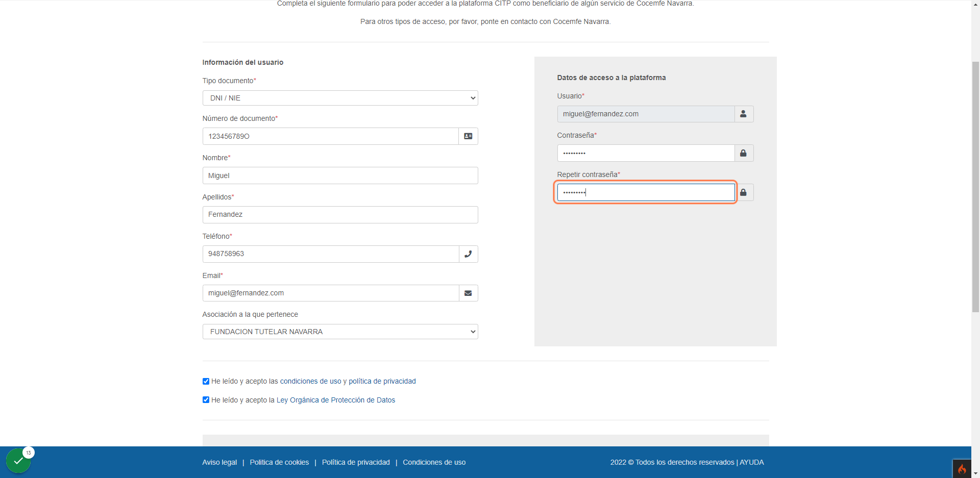This screenshot has height=478, width=980.
Task: Click the Datos de acceso a la plataforma heading
Action: (x=611, y=78)
